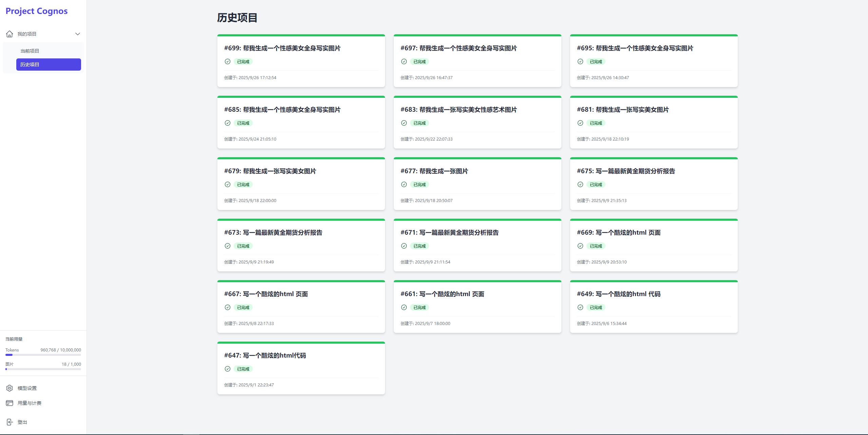Click the logout icon beside 登出

pos(9,422)
